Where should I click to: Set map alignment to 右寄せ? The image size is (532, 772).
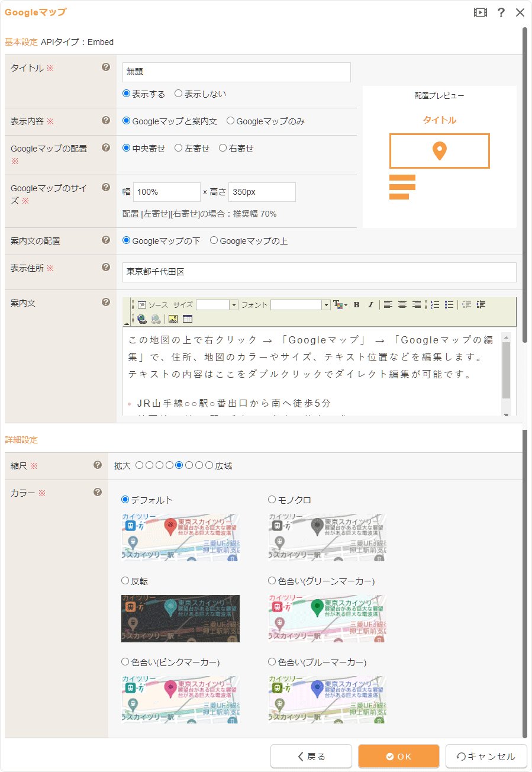coord(223,148)
